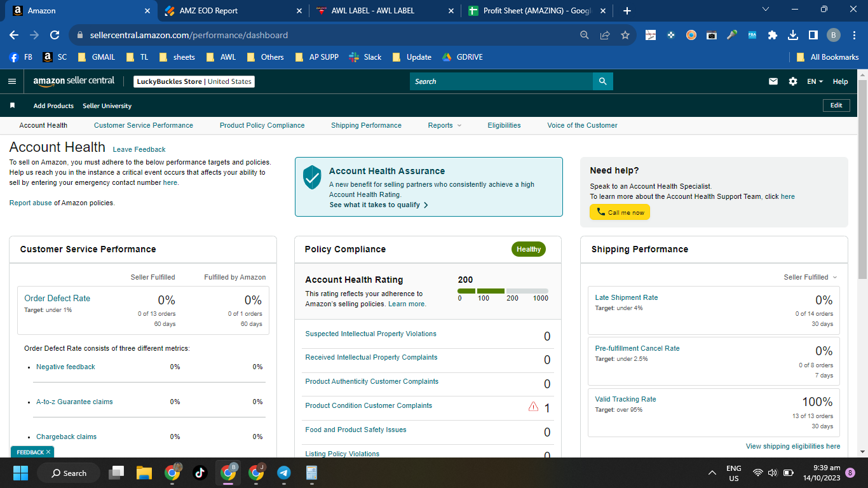Open the EN language dropdown
Viewport: 868px width, 488px height.
coord(815,81)
